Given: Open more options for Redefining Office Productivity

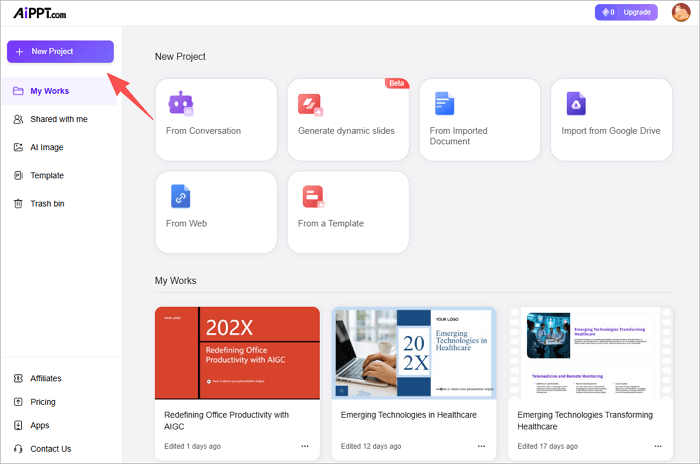Looking at the screenshot, I should coord(305,446).
